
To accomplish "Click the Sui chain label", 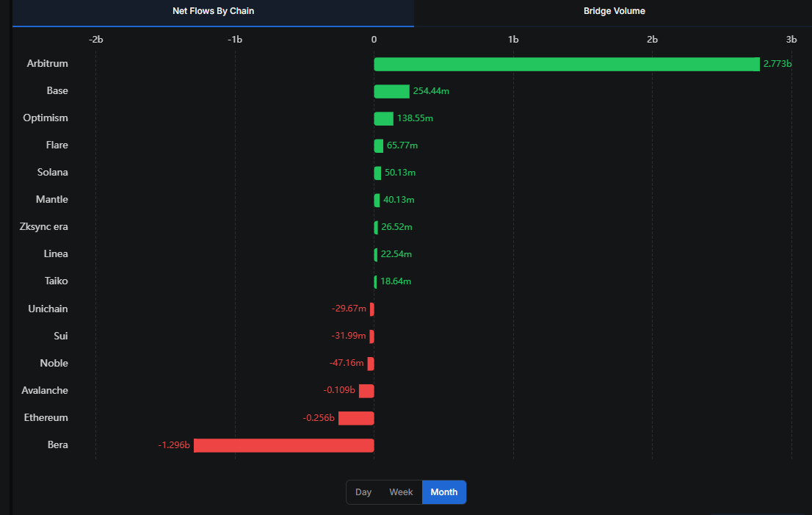I will 61,336.
